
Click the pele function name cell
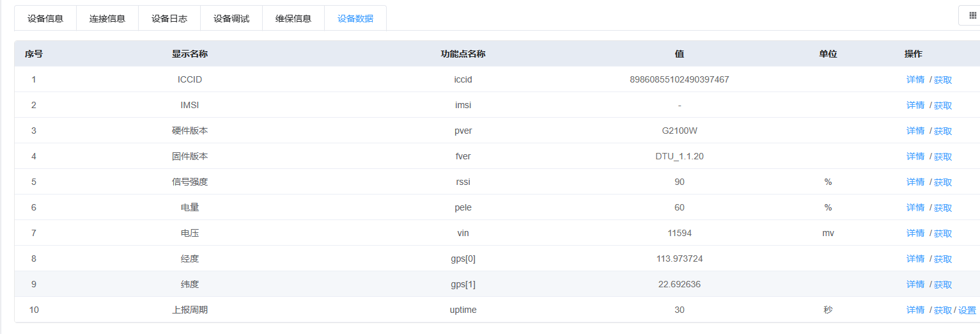tap(463, 207)
